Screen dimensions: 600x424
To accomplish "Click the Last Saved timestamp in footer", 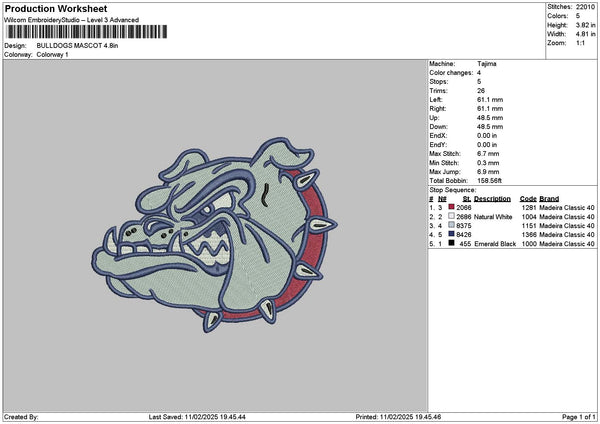I will pos(196,417).
